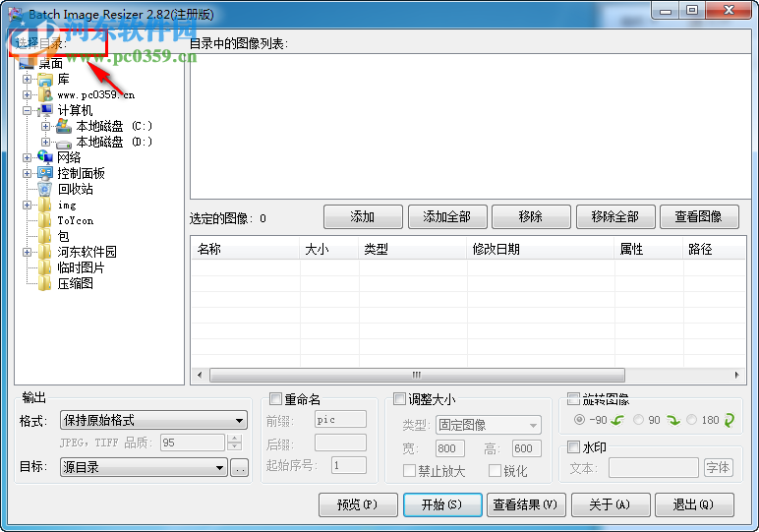The image size is (759, 532).
Task: Click the 前缀 prefix input field
Action: 340,419
